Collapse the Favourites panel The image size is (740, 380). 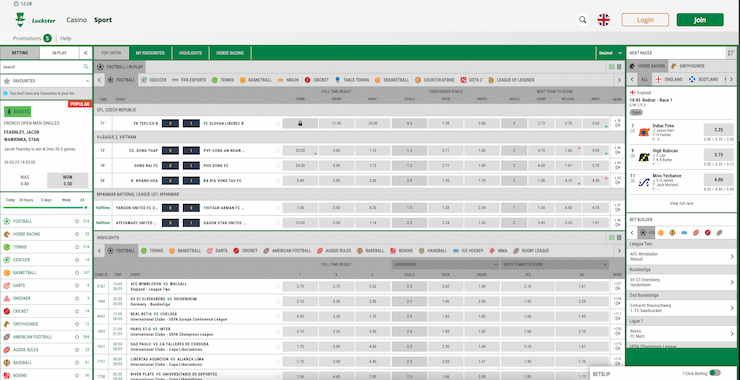point(87,81)
